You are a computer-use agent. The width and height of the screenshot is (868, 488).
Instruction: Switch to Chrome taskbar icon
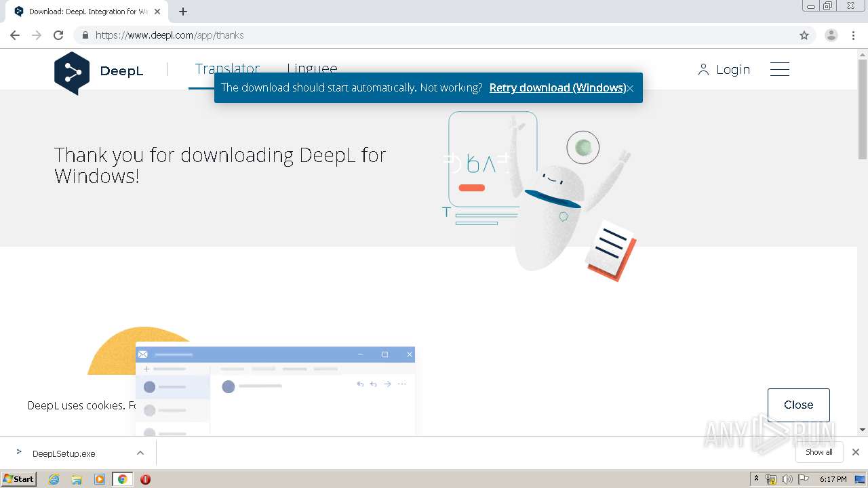tap(122, 479)
